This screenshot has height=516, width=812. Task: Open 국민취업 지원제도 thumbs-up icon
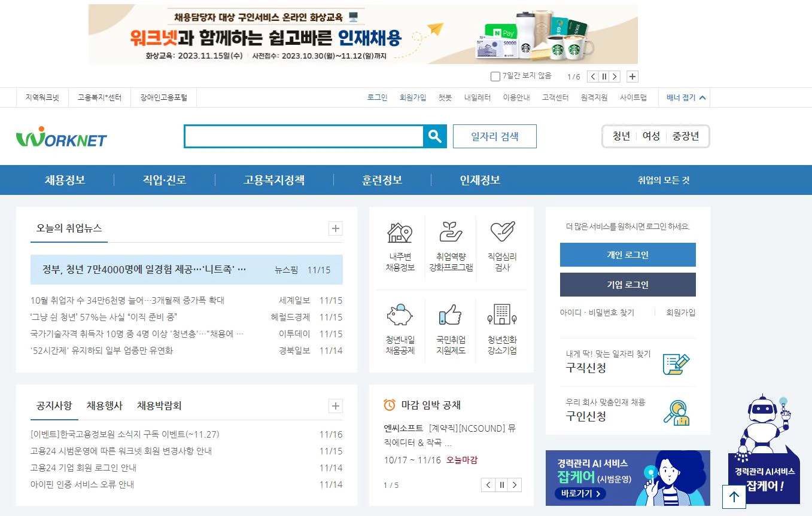[451, 315]
